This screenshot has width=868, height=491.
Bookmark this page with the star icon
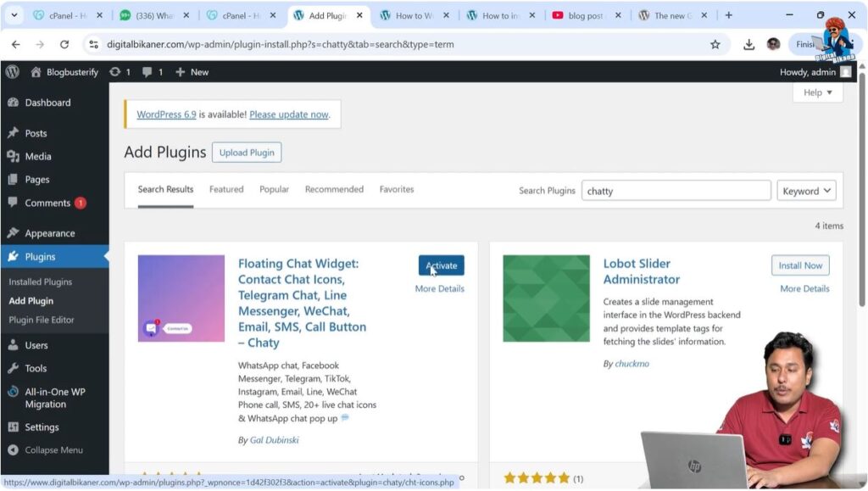[715, 44]
